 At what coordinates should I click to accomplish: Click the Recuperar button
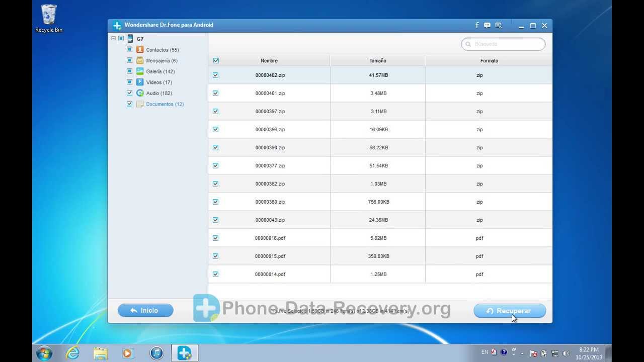[x=510, y=311]
